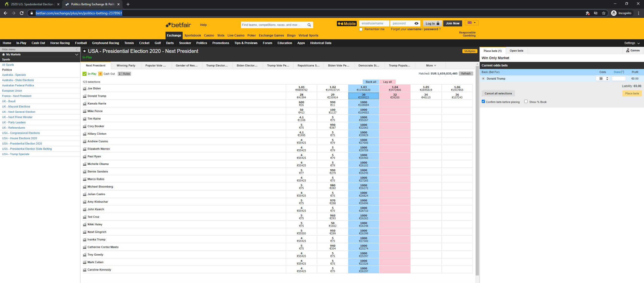Collapse the My Markets section chevron
Viewport: 644px width, 283px height.
(77, 54)
